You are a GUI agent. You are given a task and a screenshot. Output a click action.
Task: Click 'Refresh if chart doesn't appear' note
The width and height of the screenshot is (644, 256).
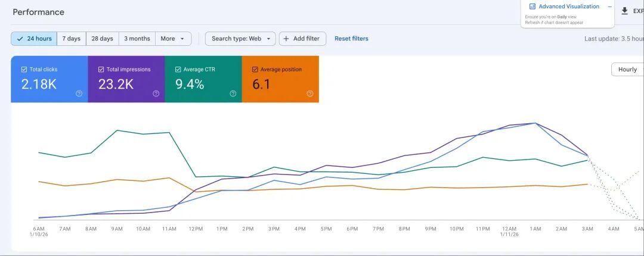click(x=553, y=23)
